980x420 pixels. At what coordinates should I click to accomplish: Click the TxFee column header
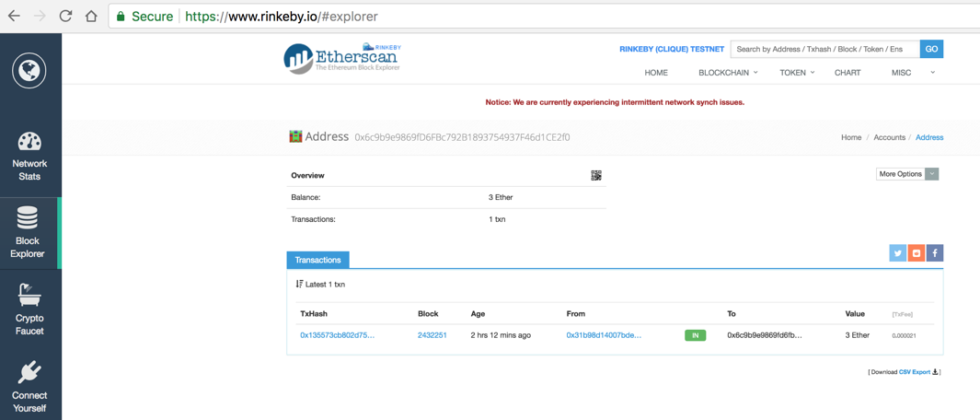[x=902, y=314]
